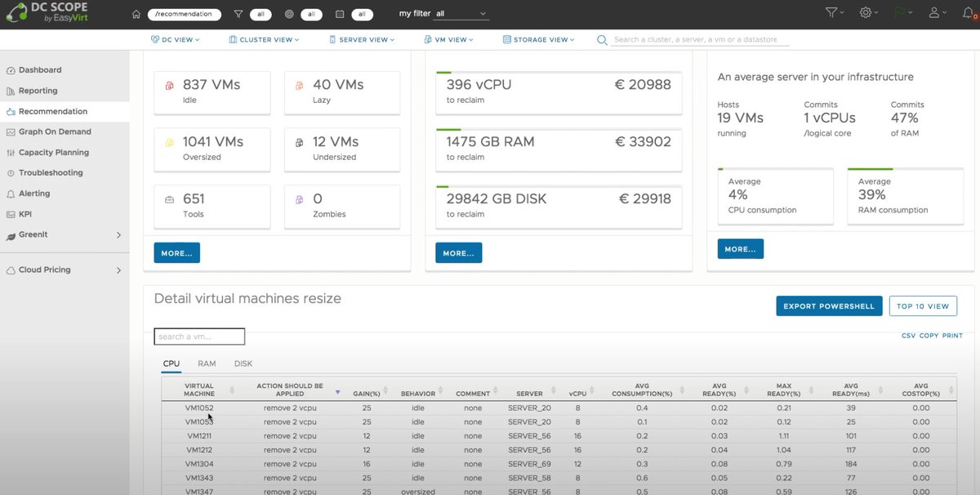The width and height of the screenshot is (980, 495).
Task: Expand the SERVER VIEW menu
Action: click(361, 39)
